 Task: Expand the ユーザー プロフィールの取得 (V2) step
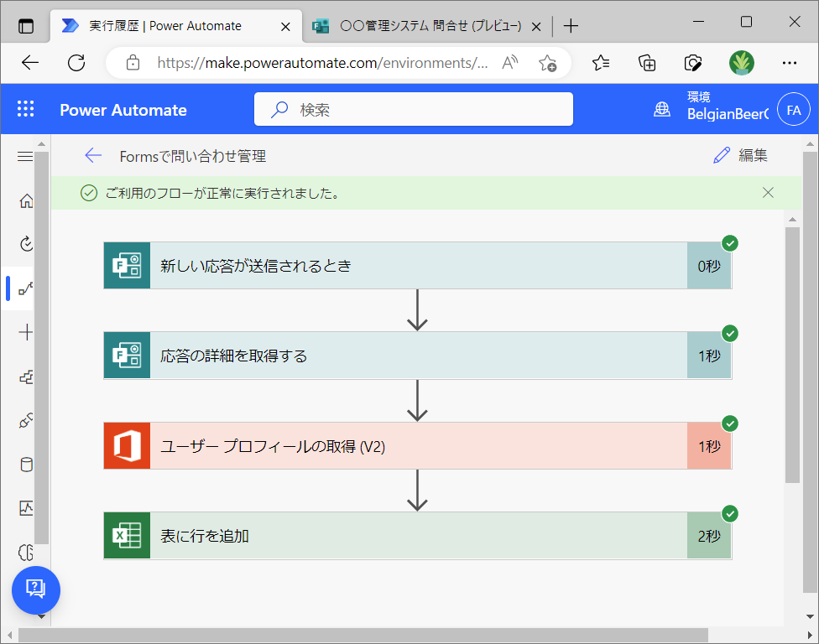coord(418,446)
